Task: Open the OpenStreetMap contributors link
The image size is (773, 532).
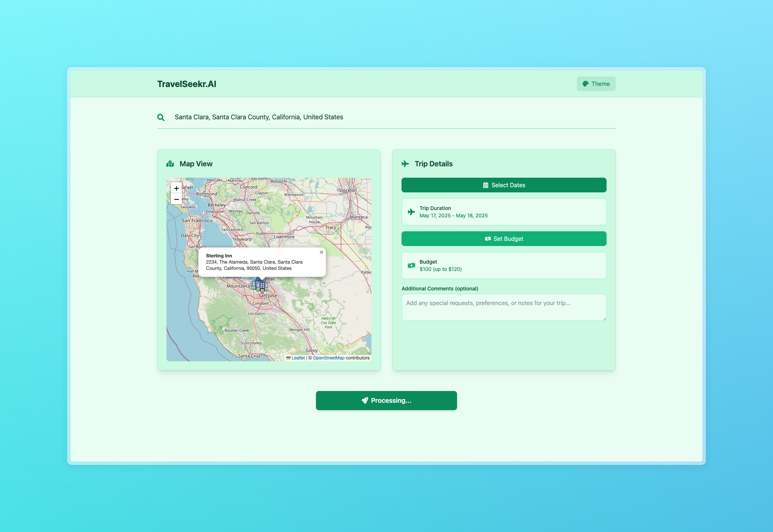Action: coord(328,358)
